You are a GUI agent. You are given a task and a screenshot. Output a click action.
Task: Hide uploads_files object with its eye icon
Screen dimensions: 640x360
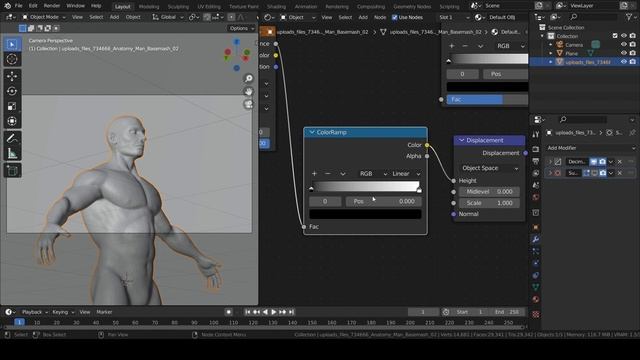pos(624,62)
